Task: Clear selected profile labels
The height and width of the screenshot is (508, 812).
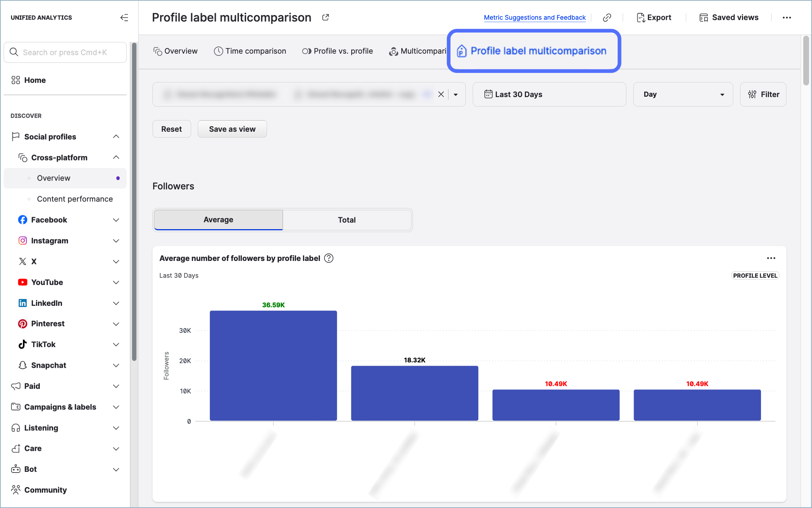Action: point(441,95)
